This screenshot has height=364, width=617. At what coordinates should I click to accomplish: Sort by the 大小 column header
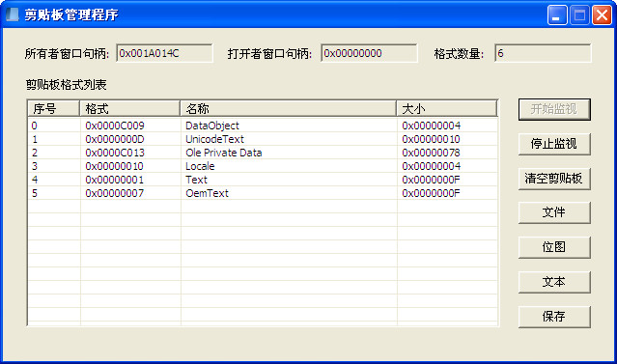click(447, 108)
